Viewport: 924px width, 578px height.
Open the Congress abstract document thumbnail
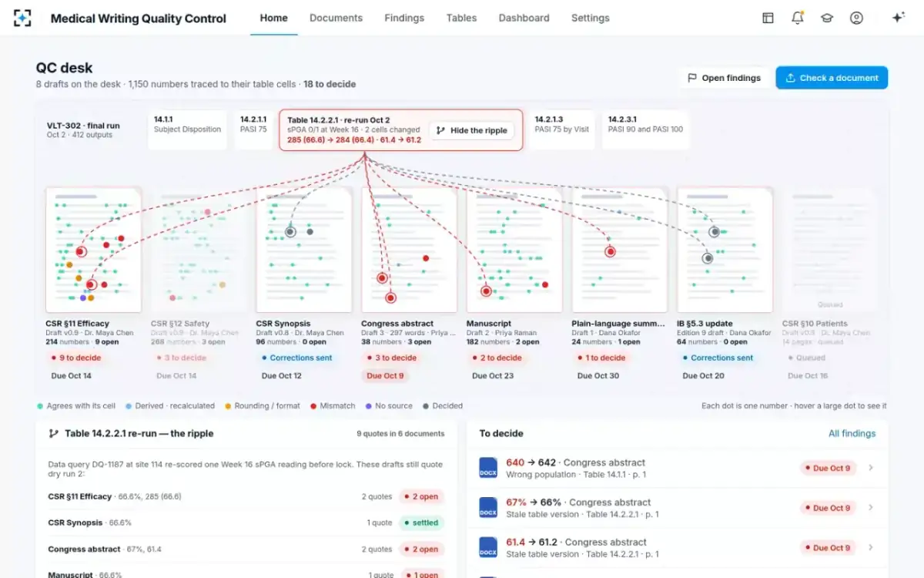coord(409,250)
